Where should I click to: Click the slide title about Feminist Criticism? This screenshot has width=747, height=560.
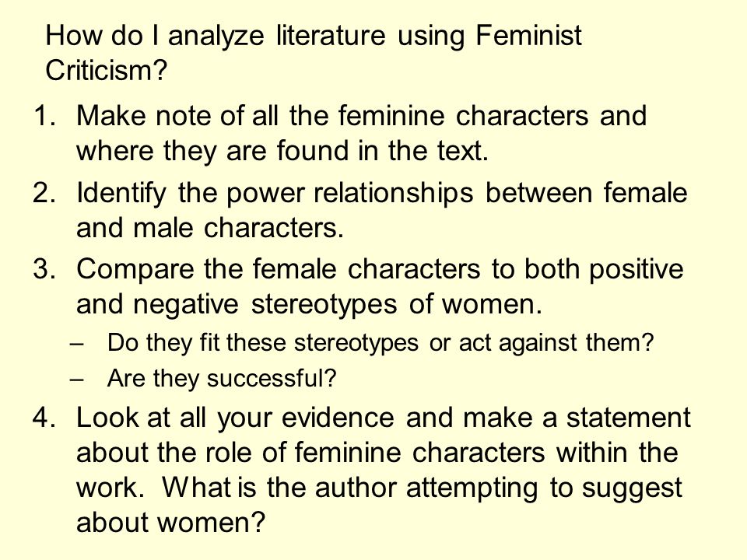(313, 53)
